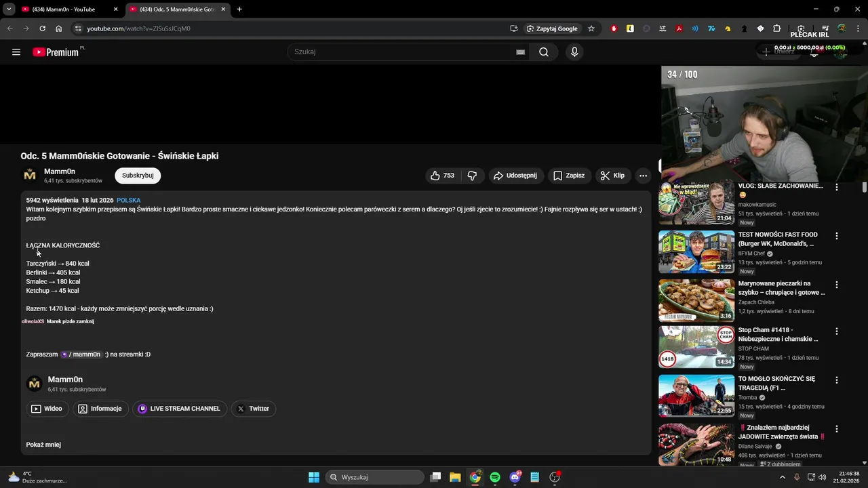Open options for TO MOGŁO SKOŃCZYĆ SIĘ video

tap(836, 380)
